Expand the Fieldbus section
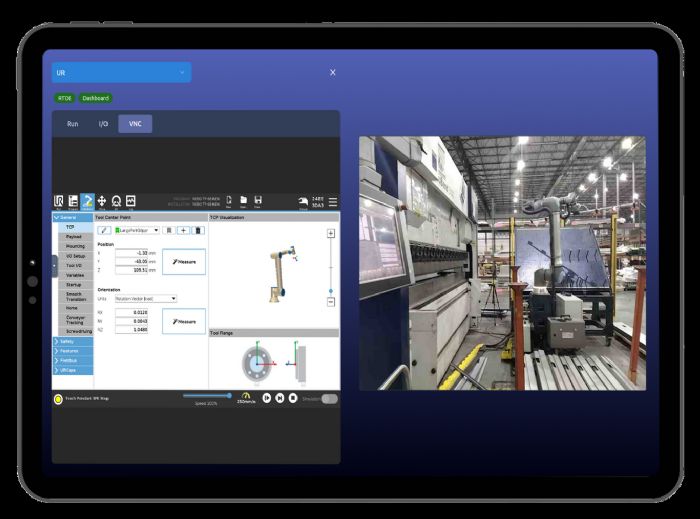Viewport: 700px width, 519px height. tap(73, 361)
